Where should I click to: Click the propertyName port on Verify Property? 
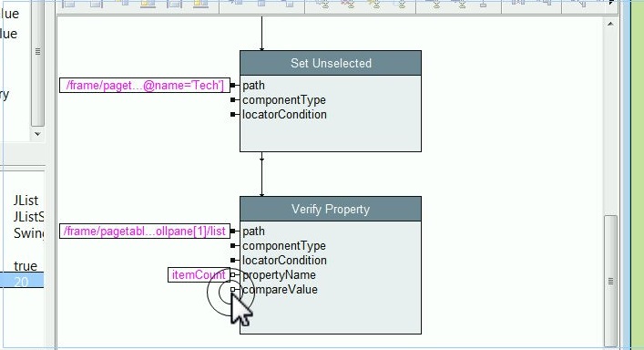pos(233,275)
